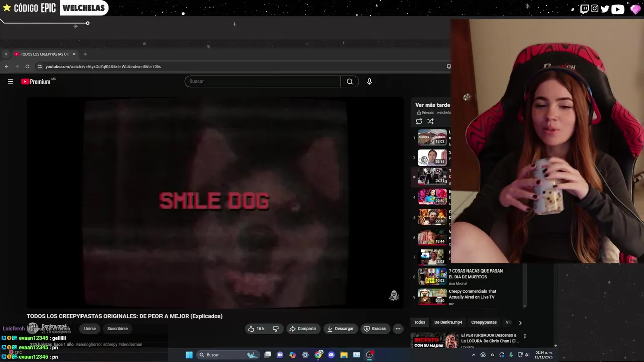
Task: Share the video with Compartir
Action: [303, 329]
